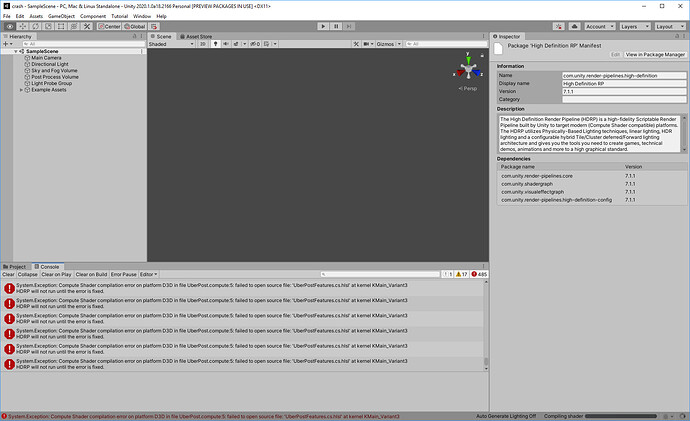Toggle Clear on Build option
Screen dimensions: 690x421
tap(91, 274)
